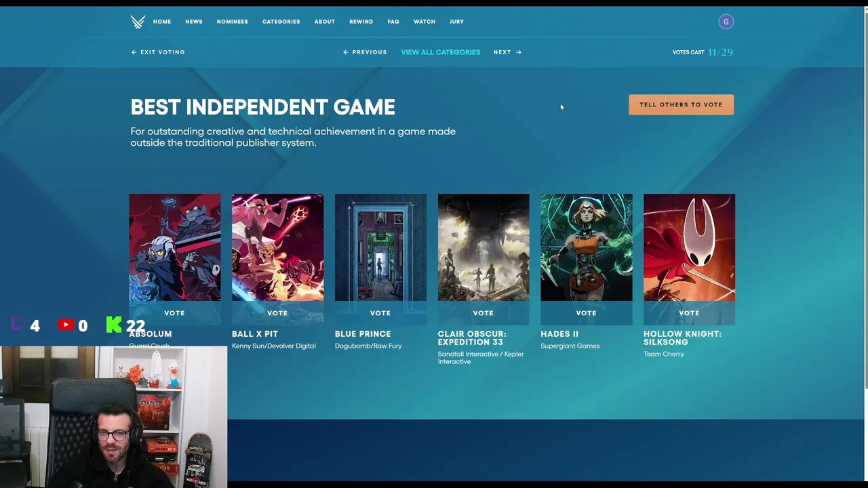Vote for Absolum
868x488 pixels.
[174, 313]
